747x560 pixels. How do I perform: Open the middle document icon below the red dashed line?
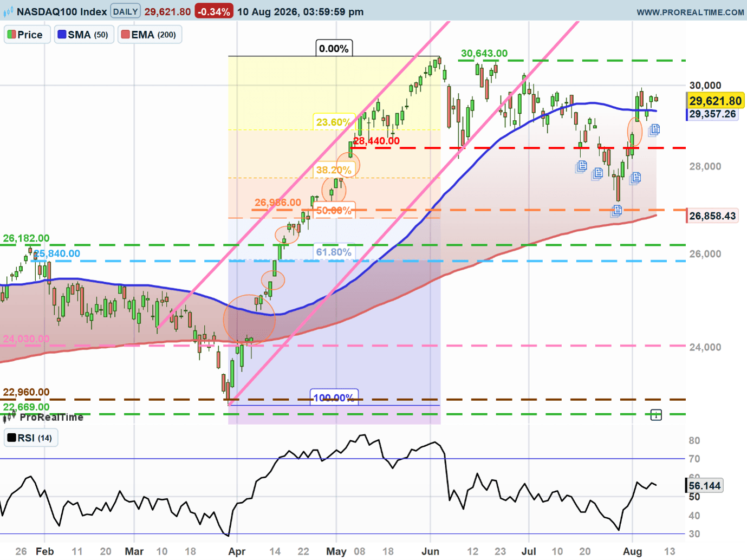tap(597, 173)
